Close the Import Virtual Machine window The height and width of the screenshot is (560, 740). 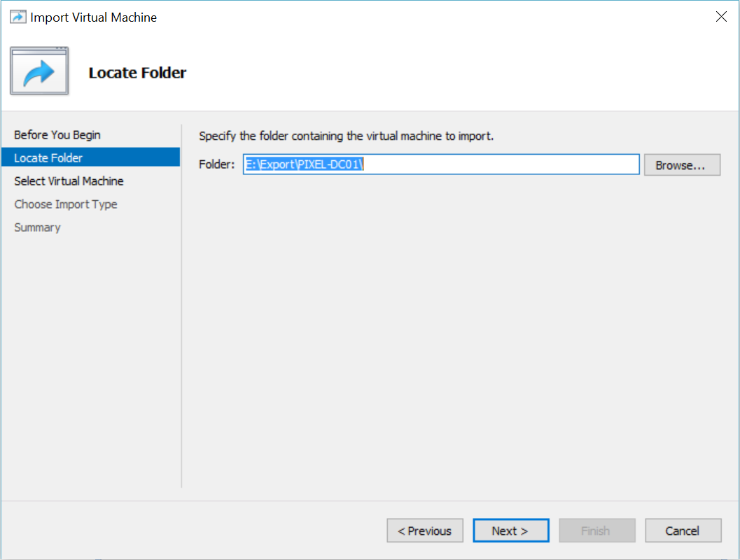[x=721, y=17]
